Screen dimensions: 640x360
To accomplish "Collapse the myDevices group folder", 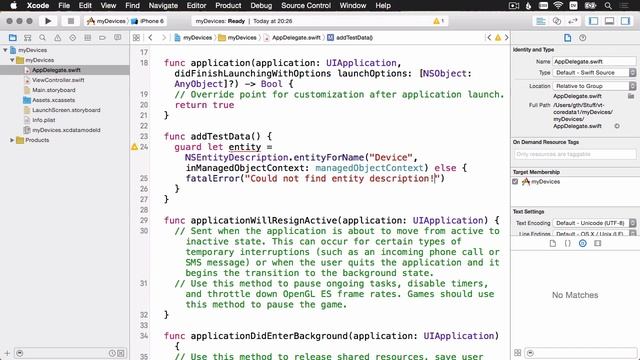I will pos(12,60).
